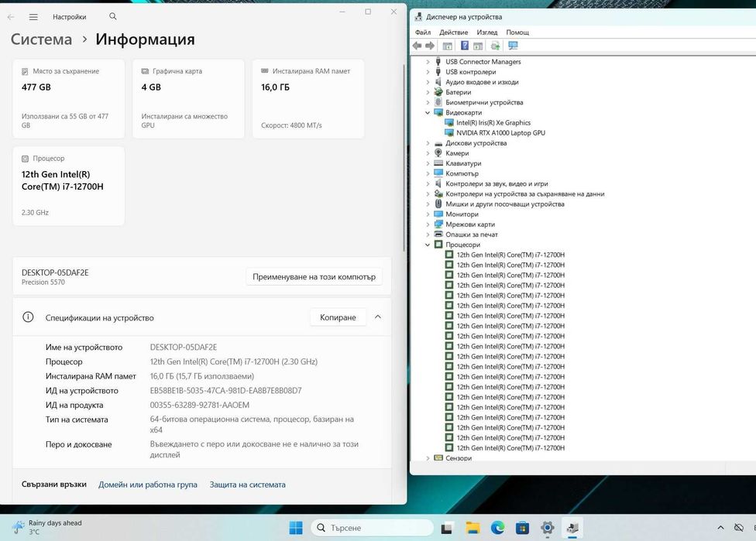Open the Място за съхранение 477 GB card
The width and height of the screenshot is (756, 541).
pos(68,99)
